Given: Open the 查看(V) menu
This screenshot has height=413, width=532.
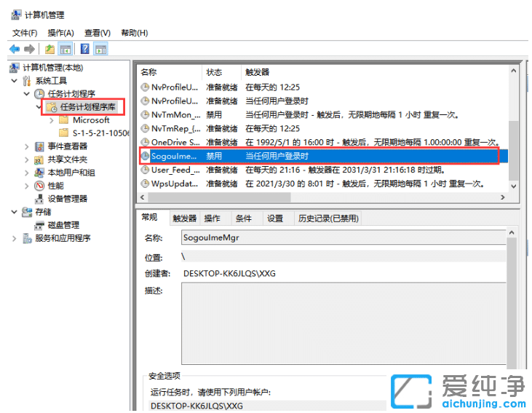Looking at the screenshot, I should click(98, 33).
